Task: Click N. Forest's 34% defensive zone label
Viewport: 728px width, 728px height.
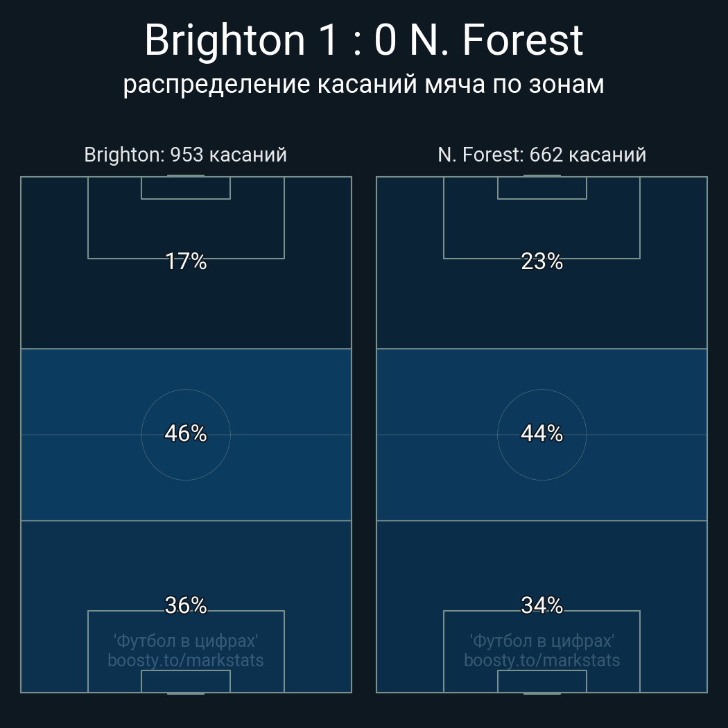Action: (x=541, y=605)
